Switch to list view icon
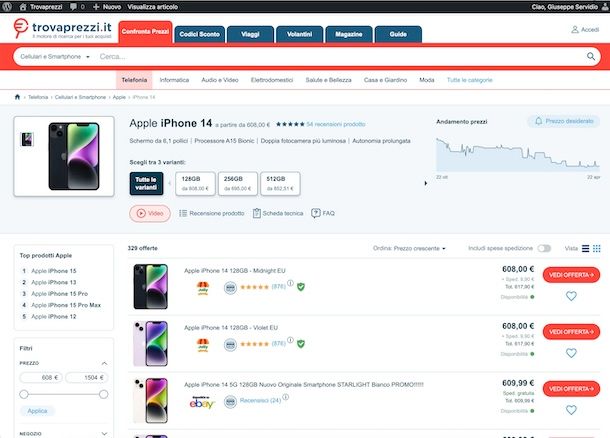 [x=585, y=248]
